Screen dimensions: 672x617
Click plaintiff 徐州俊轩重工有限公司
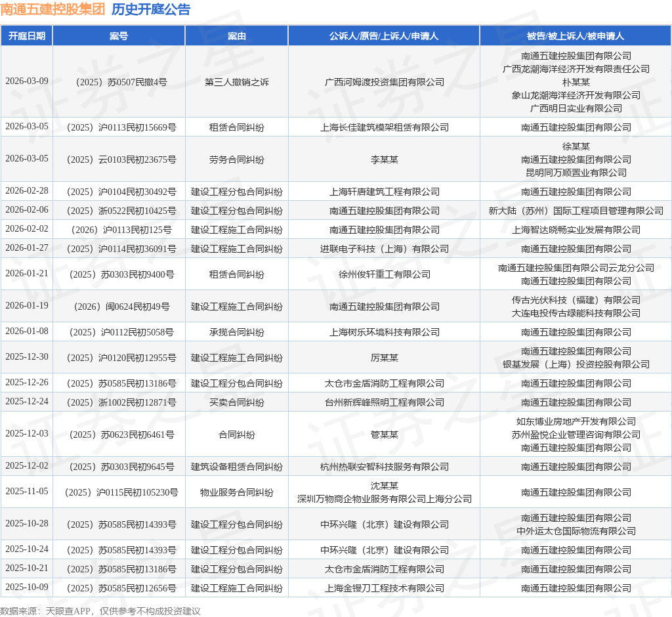pyautogui.click(x=384, y=274)
